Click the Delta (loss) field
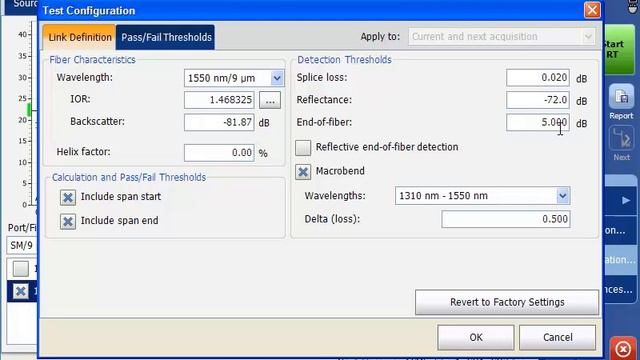 [506, 219]
